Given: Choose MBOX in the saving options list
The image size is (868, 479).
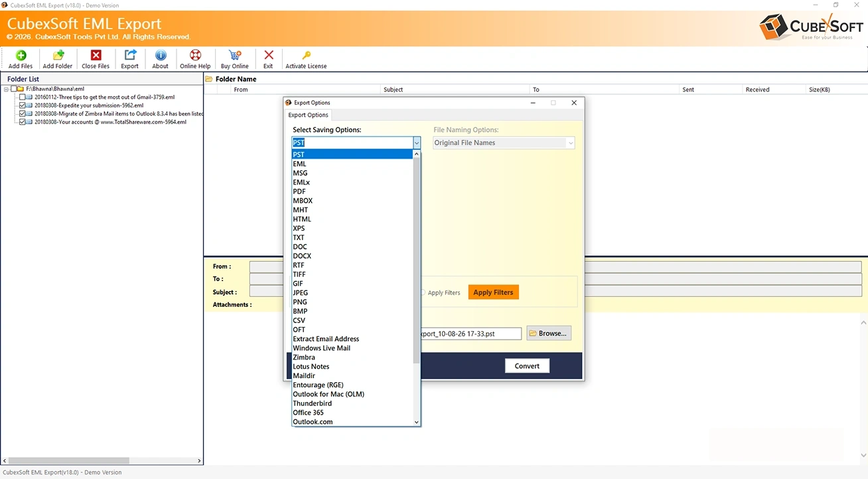Looking at the screenshot, I should point(352,200).
